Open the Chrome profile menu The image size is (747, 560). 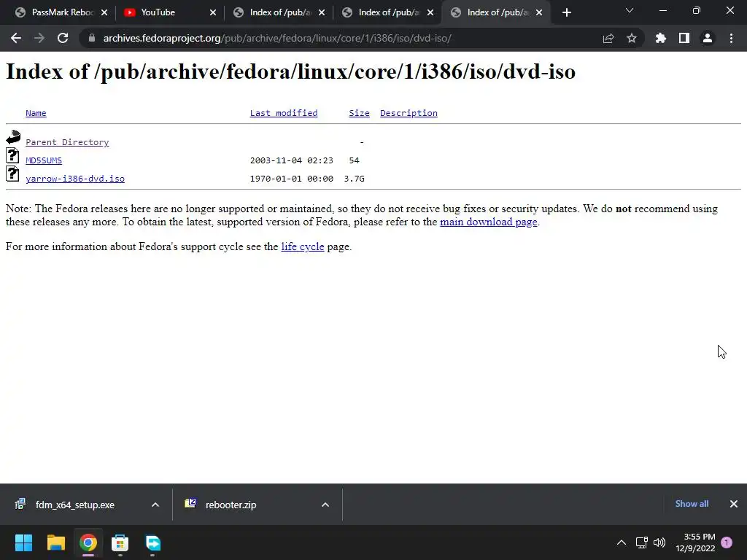[x=708, y=38]
